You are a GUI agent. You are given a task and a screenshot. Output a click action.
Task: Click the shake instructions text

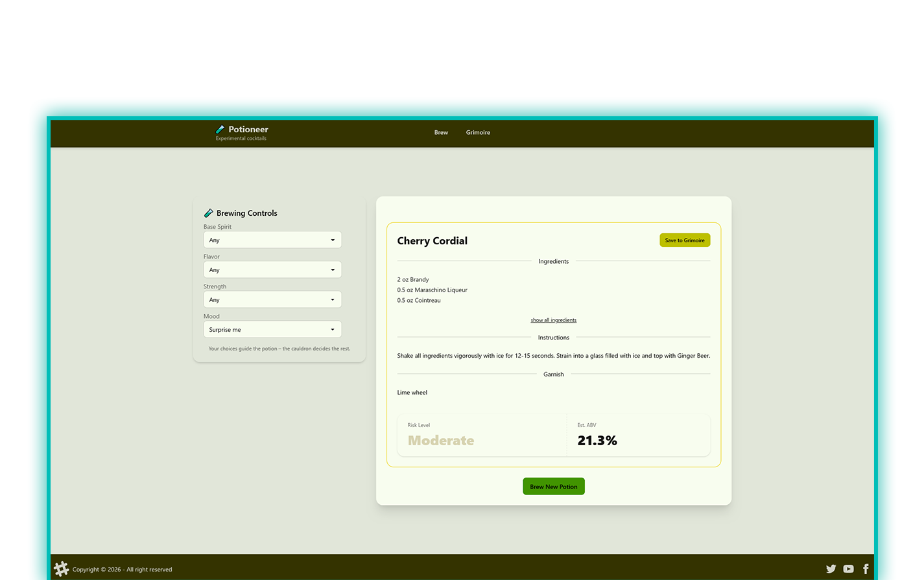pos(554,356)
